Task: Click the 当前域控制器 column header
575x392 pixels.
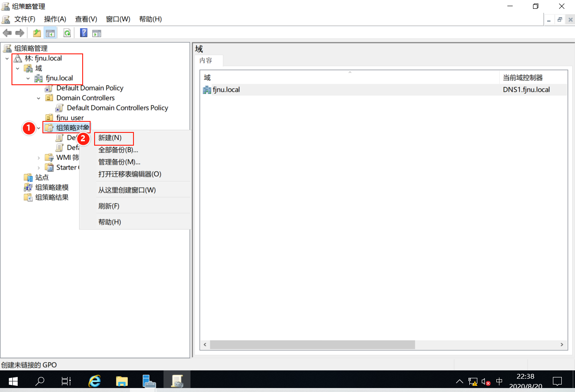Action: pyautogui.click(x=533, y=78)
